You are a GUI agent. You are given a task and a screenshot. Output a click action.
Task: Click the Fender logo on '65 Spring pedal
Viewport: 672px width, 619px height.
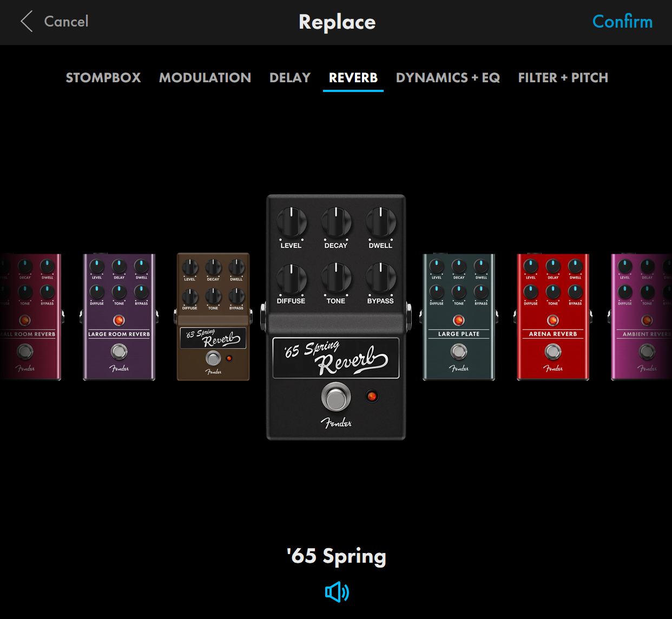(x=336, y=423)
